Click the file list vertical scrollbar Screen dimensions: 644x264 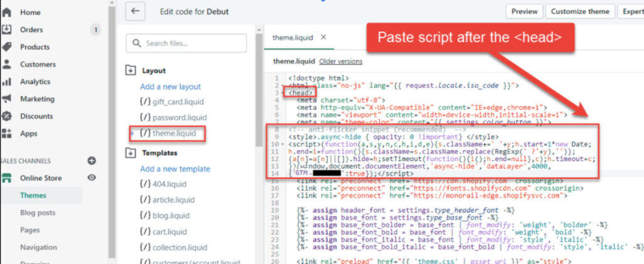point(258,89)
